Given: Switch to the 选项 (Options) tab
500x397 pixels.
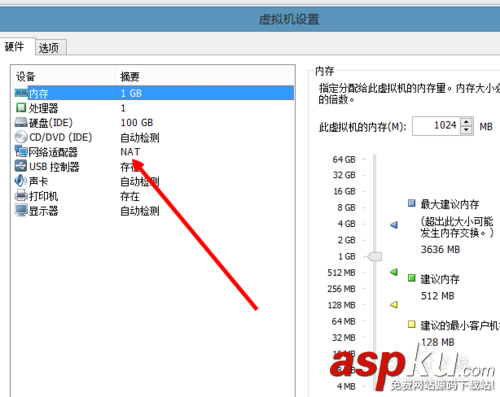Looking at the screenshot, I should [50, 47].
